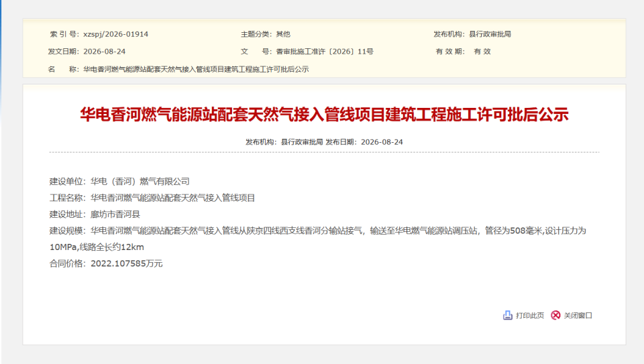This screenshot has height=364, width=644.
Task: Click the 文号 label in header box
Action: coord(256,52)
